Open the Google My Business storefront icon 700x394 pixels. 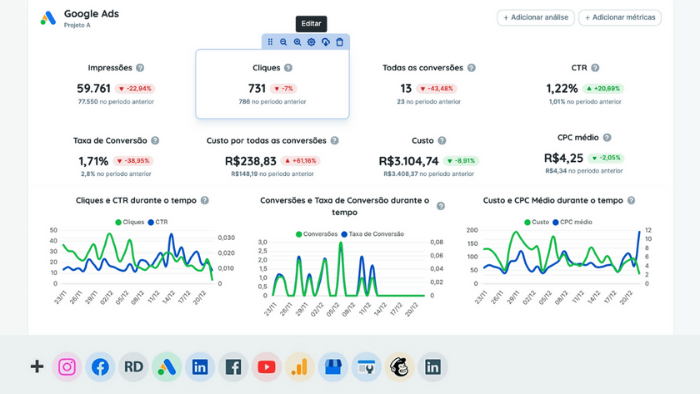point(333,367)
